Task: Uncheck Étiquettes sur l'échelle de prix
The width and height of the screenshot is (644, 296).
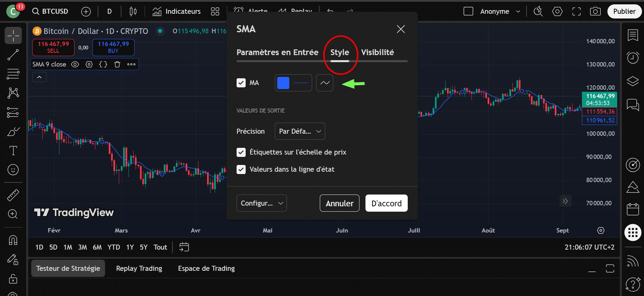Action: 241,152
